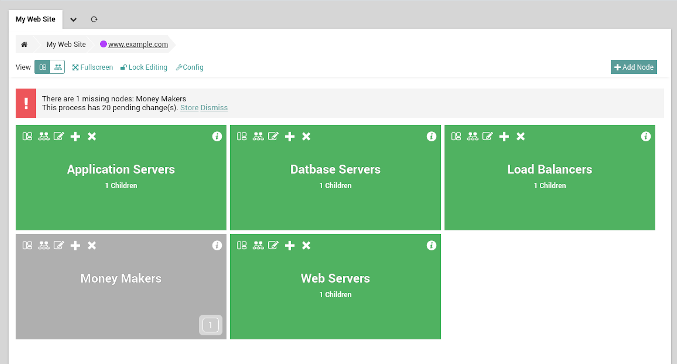Click the Add Node button
This screenshot has height=364, width=677.
(x=634, y=67)
